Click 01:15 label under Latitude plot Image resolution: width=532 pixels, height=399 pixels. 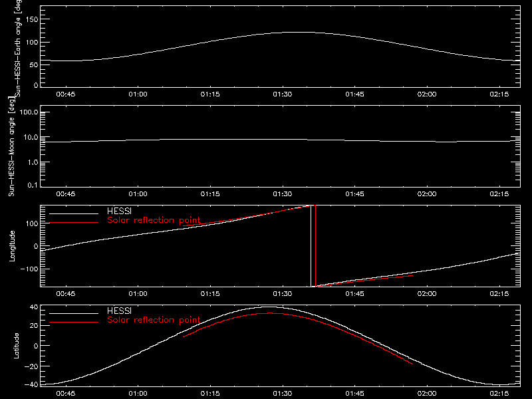[x=210, y=394]
